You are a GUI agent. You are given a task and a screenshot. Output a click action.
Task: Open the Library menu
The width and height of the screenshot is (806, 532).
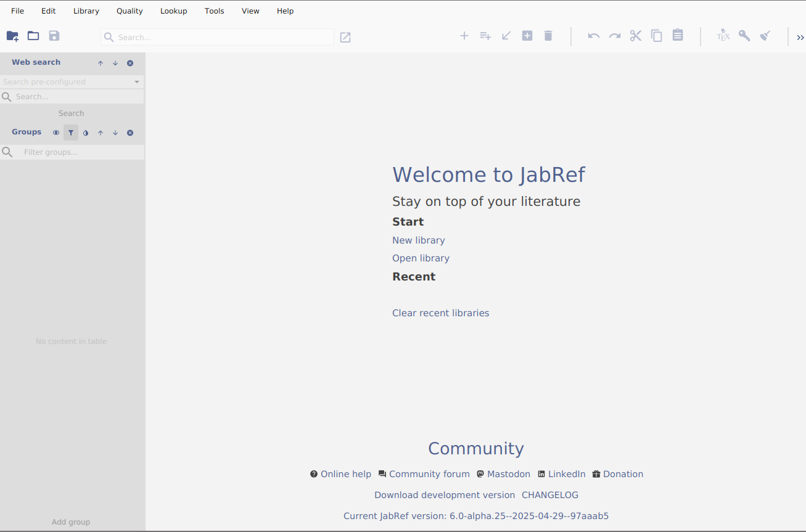tap(86, 11)
